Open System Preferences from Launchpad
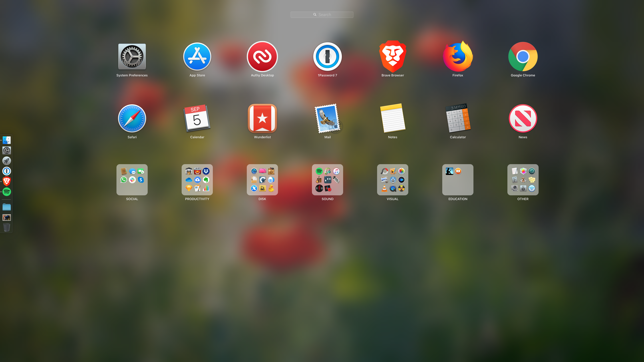 pyautogui.click(x=132, y=57)
